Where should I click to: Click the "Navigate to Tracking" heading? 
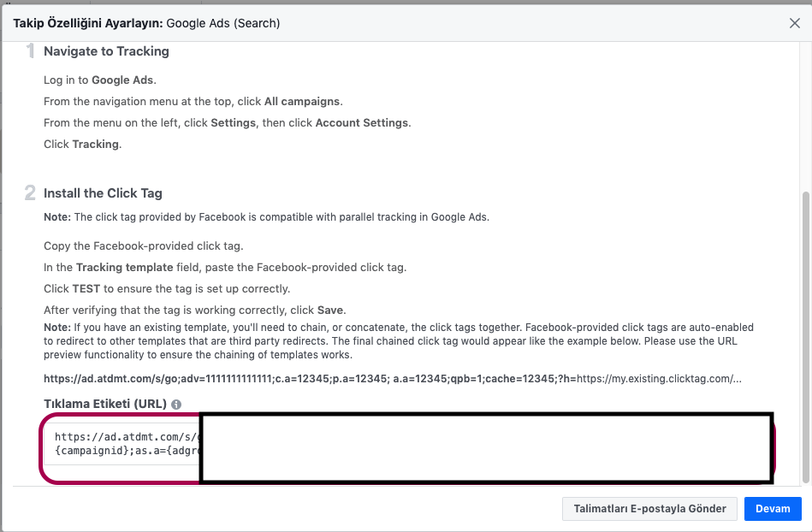(106, 51)
